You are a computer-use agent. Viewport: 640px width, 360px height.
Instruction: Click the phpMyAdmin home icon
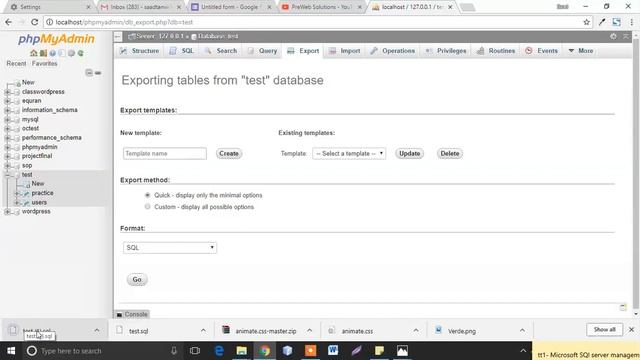tap(34, 53)
